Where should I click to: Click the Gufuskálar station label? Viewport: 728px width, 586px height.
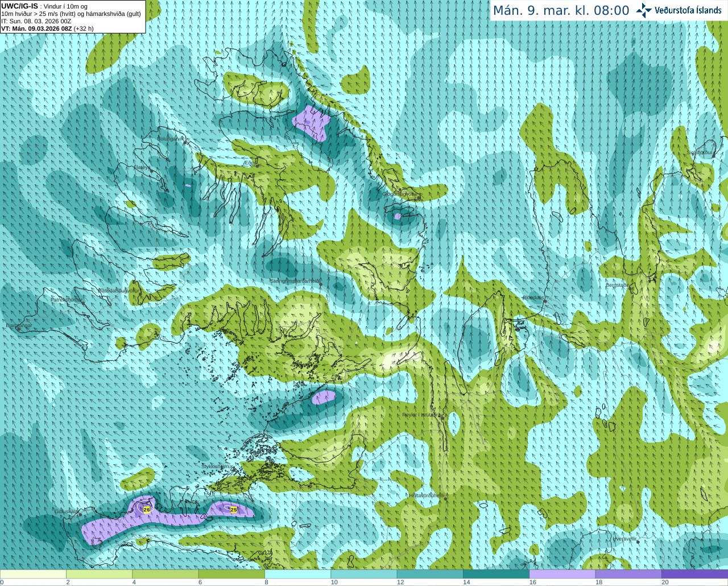click(x=67, y=511)
